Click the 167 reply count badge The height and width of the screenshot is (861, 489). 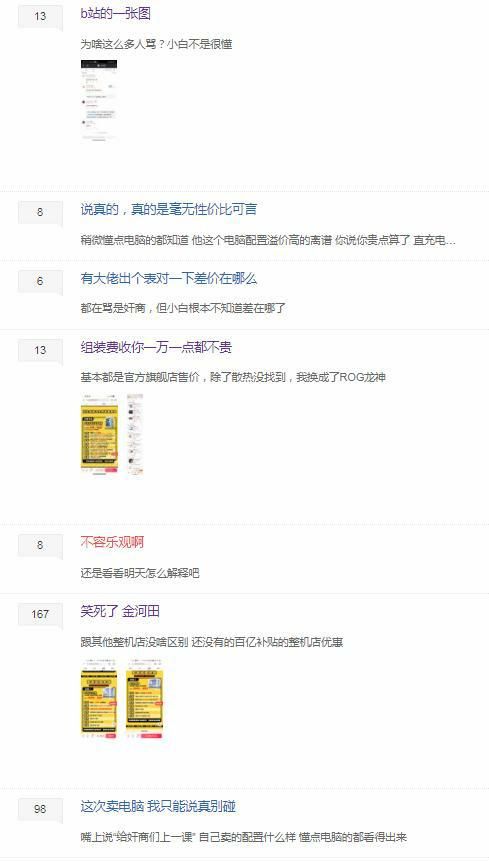point(40,614)
